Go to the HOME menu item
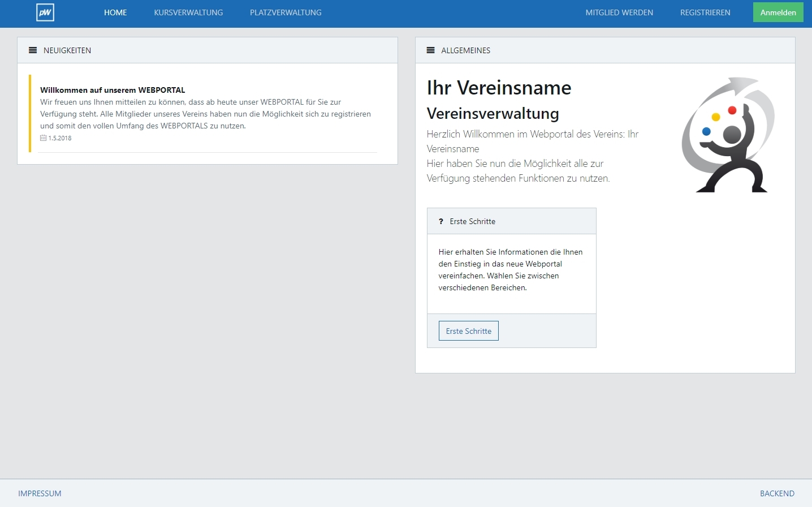Viewport: 812px width, 507px height. [115, 12]
